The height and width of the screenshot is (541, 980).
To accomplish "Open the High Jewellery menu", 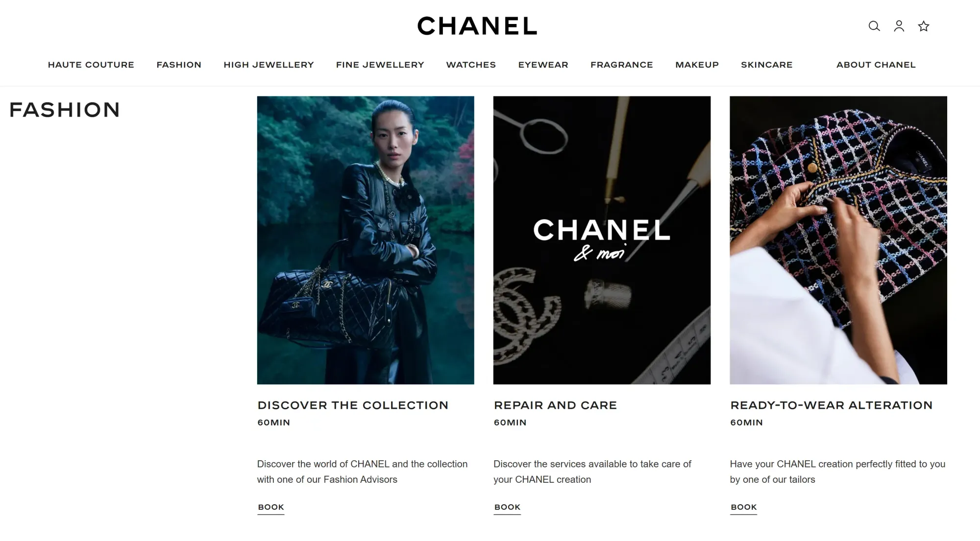I will [x=269, y=65].
